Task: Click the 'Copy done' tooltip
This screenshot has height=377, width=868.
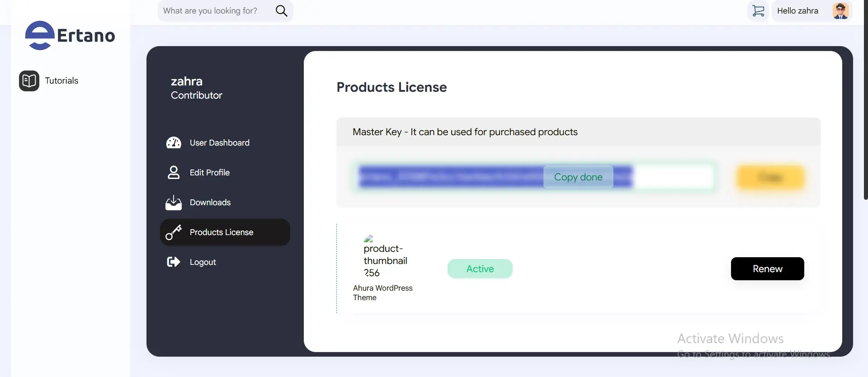Action: (x=578, y=177)
